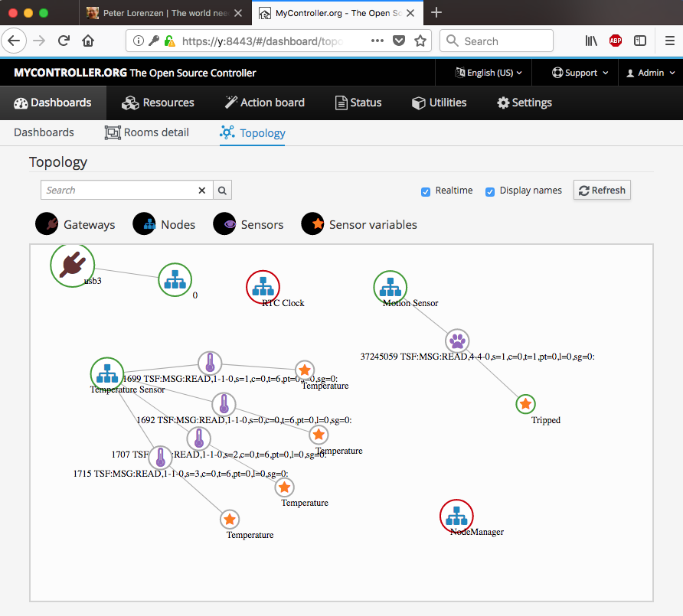Screen dimensions: 683x616
Task: Click the Sensor variables legend star icon
Action: click(312, 223)
